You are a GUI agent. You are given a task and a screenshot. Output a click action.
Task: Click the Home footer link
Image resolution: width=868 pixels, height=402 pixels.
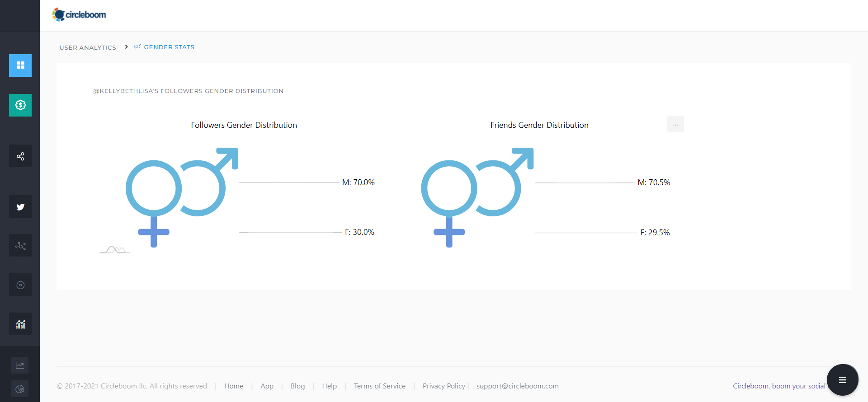(x=234, y=386)
